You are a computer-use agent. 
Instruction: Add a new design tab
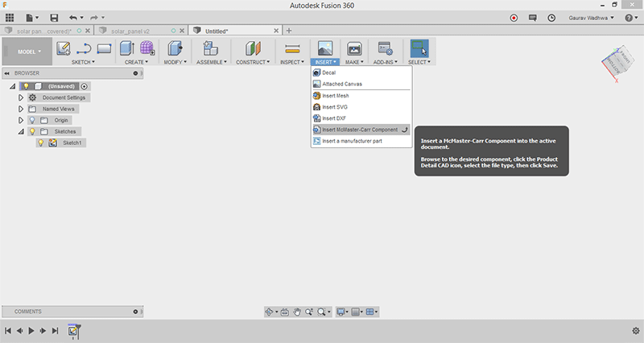pos(289,31)
